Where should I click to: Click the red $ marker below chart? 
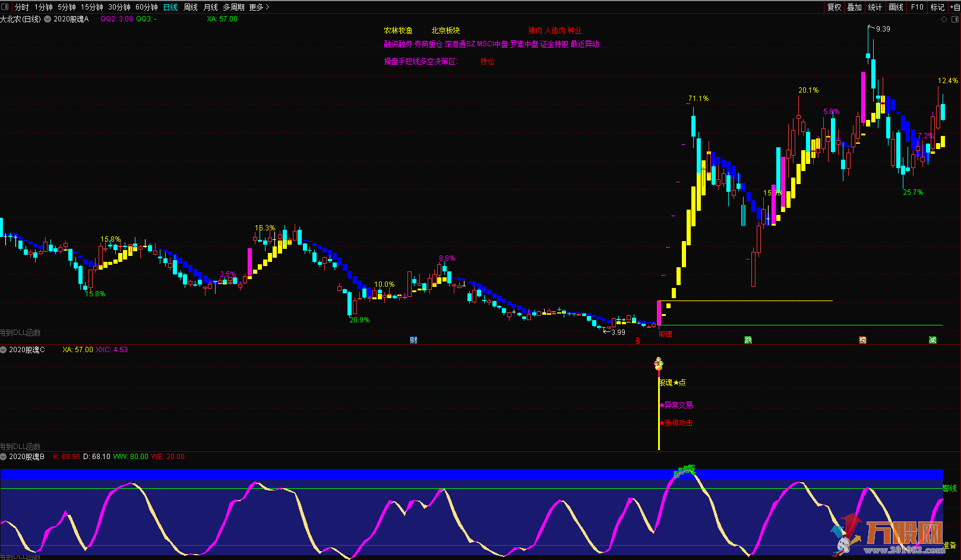point(638,341)
